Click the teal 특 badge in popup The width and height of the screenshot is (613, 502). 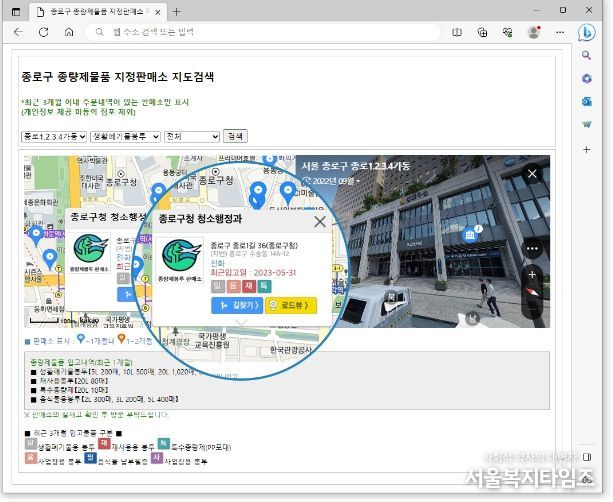point(264,286)
